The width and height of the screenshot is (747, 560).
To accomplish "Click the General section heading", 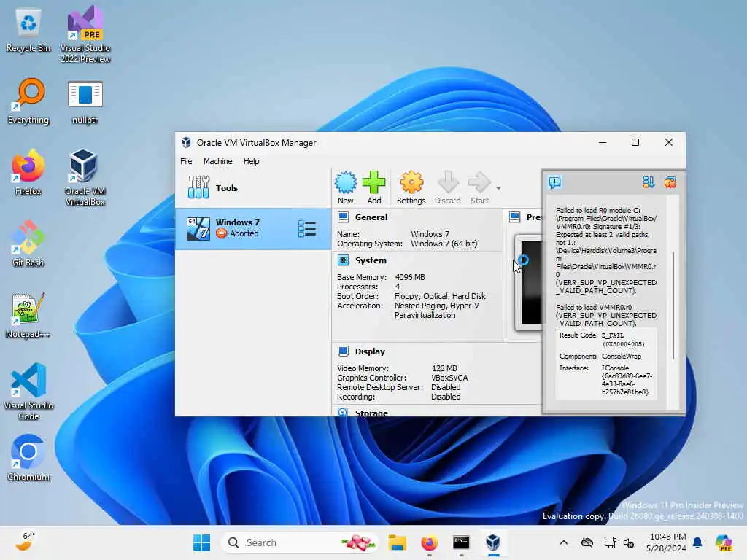I will [x=371, y=217].
